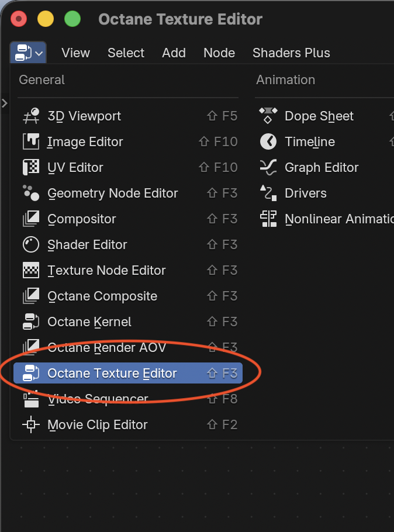
Task: Open the Shaders Plus menu
Action: pos(291,53)
